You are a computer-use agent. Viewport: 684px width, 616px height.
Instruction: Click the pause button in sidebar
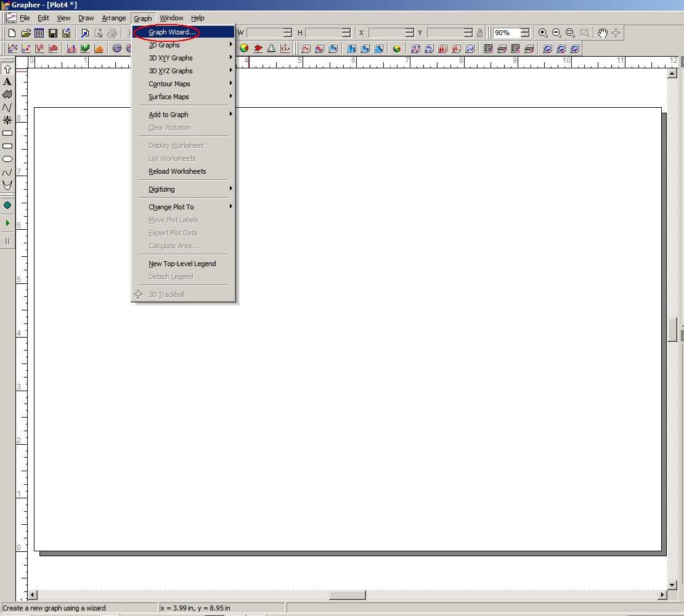[7, 241]
